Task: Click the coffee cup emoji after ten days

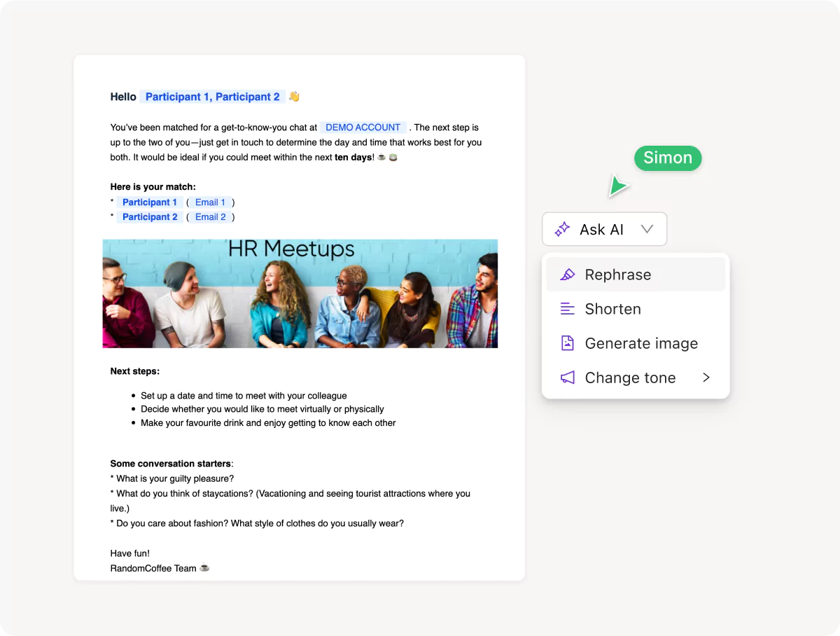Action: (381, 158)
